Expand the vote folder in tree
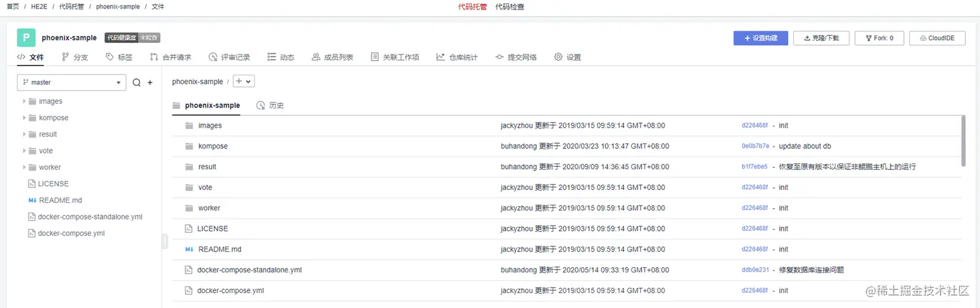 (x=25, y=151)
